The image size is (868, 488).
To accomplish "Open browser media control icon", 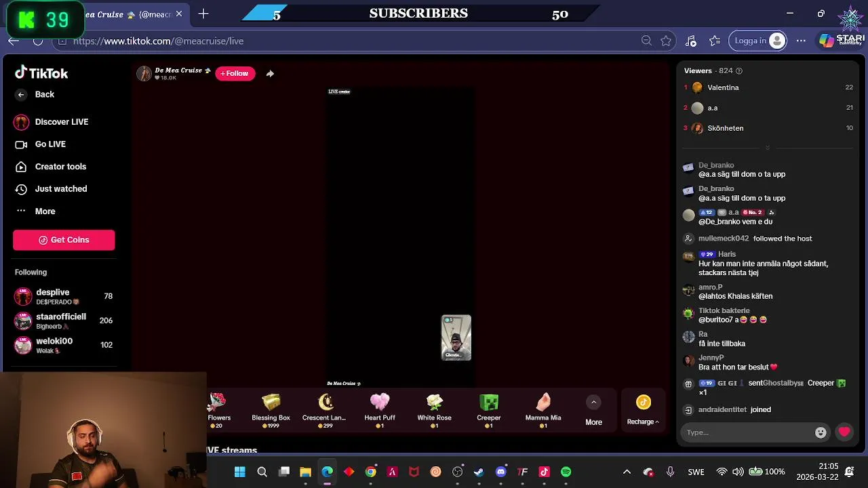I will 690,41.
